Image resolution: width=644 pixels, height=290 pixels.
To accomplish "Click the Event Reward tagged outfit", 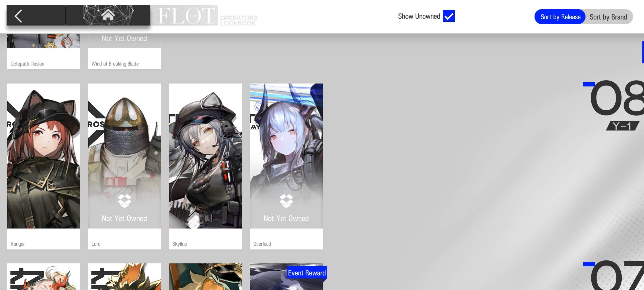I will (286, 277).
